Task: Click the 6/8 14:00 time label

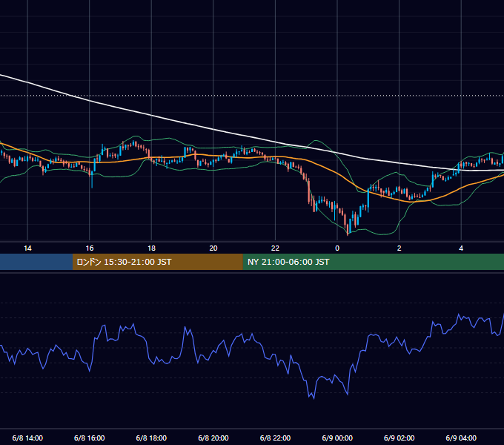Action: click(x=27, y=438)
